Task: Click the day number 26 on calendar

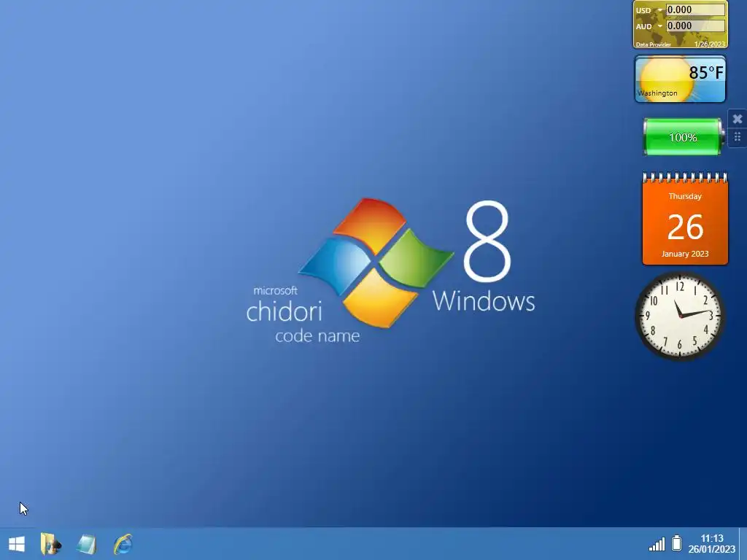Action: point(685,227)
